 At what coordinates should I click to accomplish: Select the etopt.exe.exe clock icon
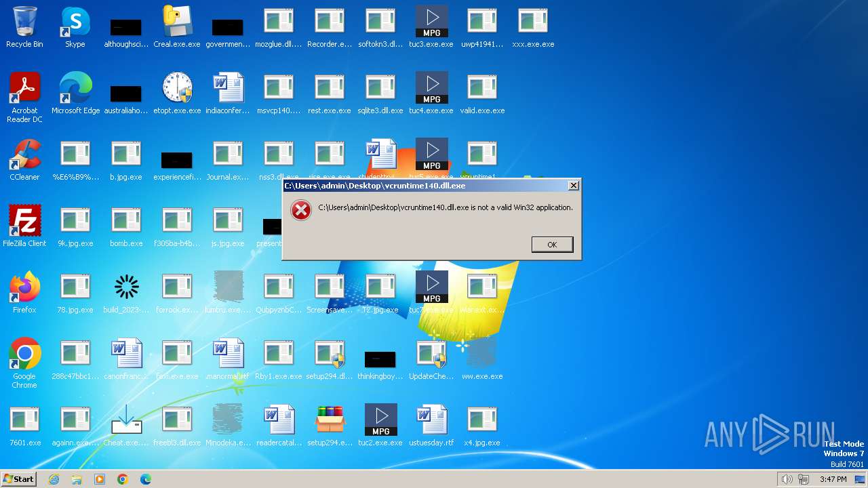coord(177,94)
